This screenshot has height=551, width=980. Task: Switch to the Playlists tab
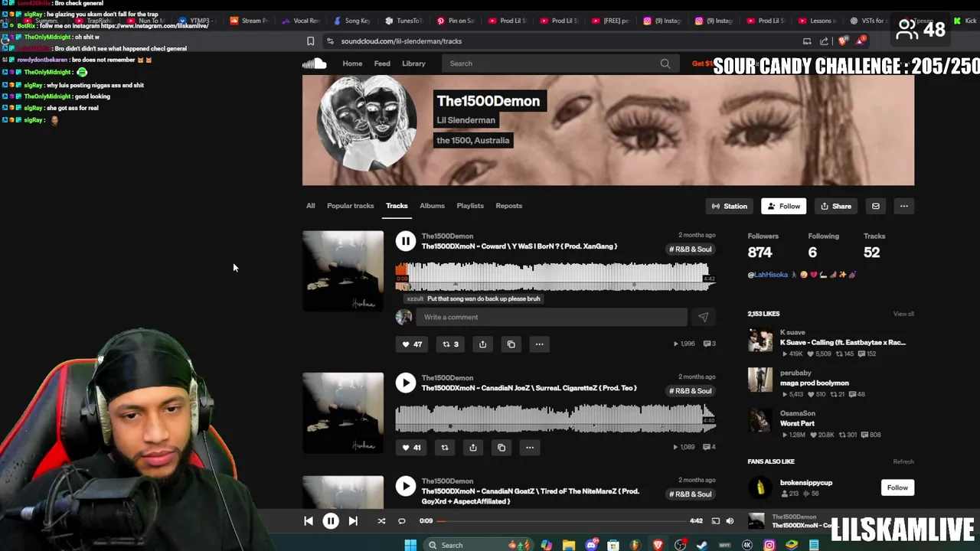coord(470,206)
